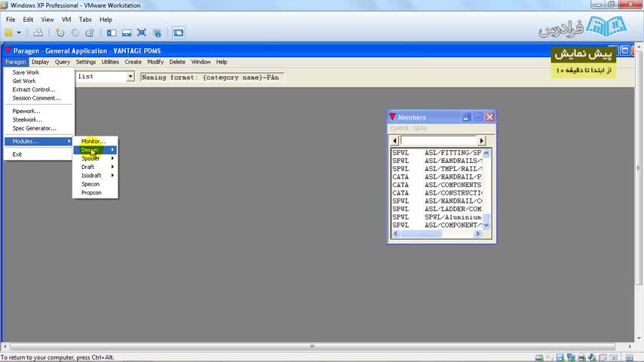Open VMware View menu
Viewport: 644px width, 362px height.
48,20
